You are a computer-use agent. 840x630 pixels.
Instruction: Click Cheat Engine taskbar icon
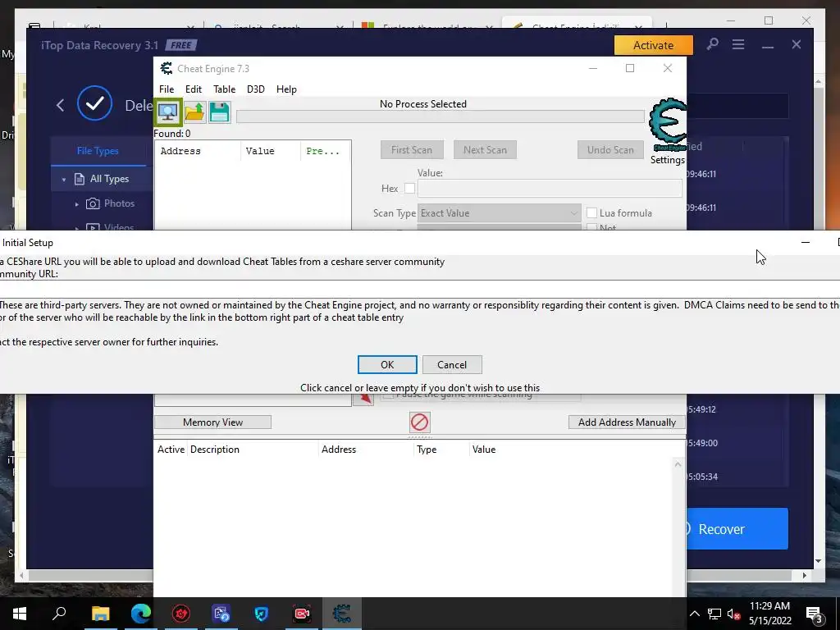pos(342,614)
